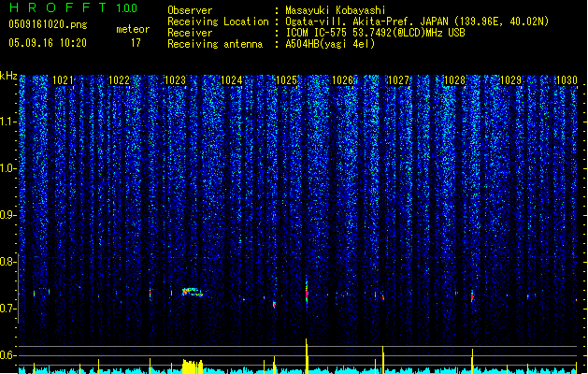The height and width of the screenshot is (374, 588).
Task: Click the yellow amplitude spike near 1027
Action: pos(383,359)
